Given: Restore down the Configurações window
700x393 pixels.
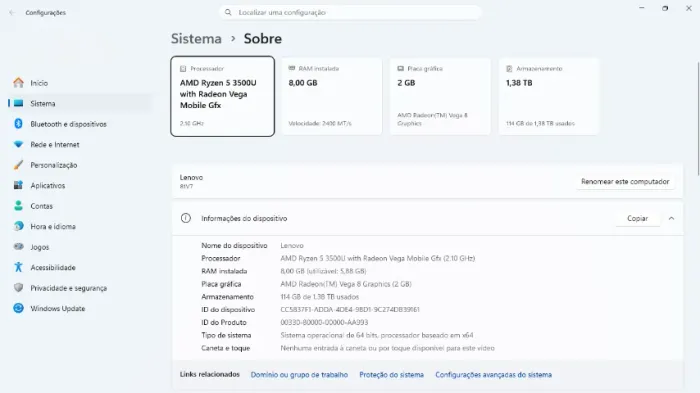Looking at the screenshot, I should coord(665,8).
